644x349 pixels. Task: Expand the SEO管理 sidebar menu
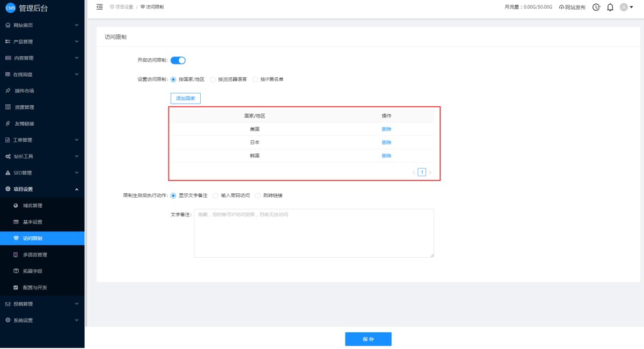click(42, 173)
